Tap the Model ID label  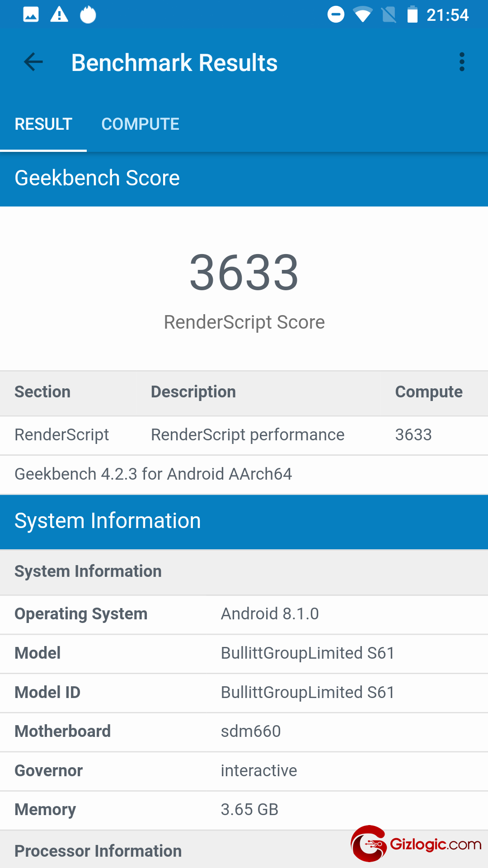[x=47, y=693]
